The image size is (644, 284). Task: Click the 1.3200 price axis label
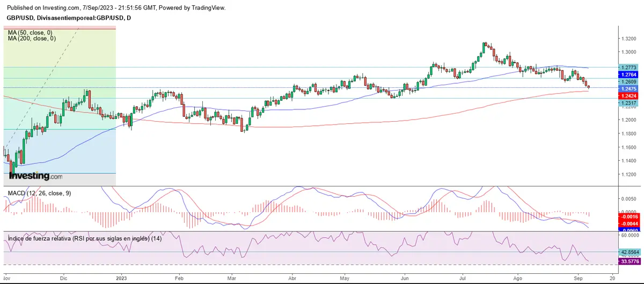click(629, 39)
